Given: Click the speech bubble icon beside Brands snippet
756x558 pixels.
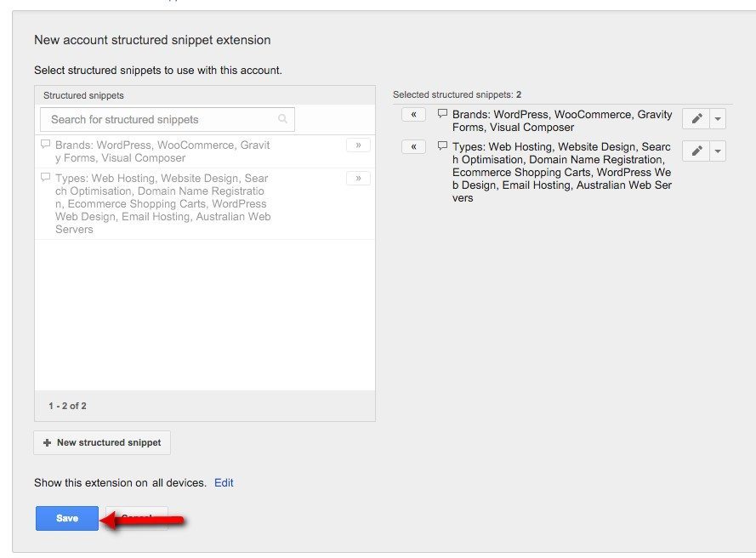Looking at the screenshot, I should pos(44,145).
